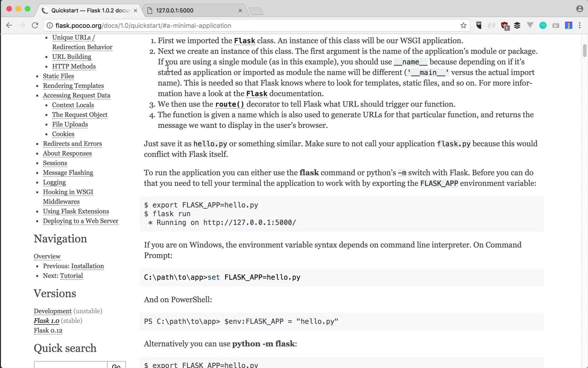This screenshot has height=368, width=588.
Task: Click the red shield extension icon
Action: pos(505,26)
